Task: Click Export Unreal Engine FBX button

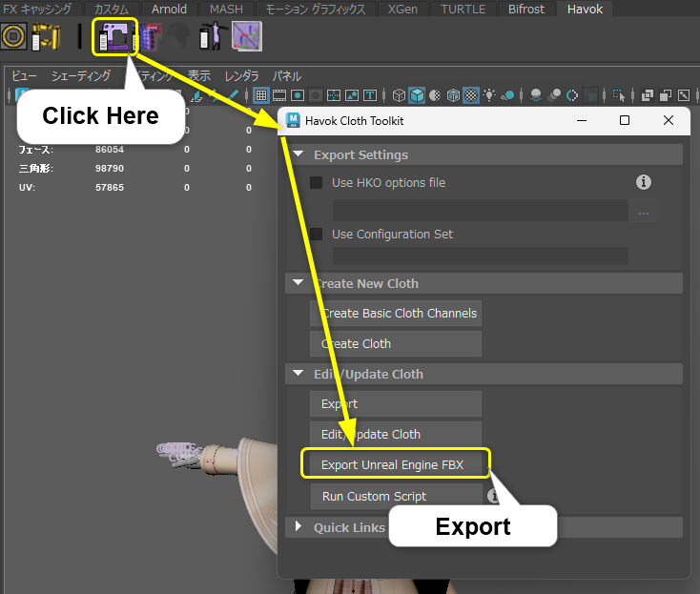Action: (x=396, y=464)
